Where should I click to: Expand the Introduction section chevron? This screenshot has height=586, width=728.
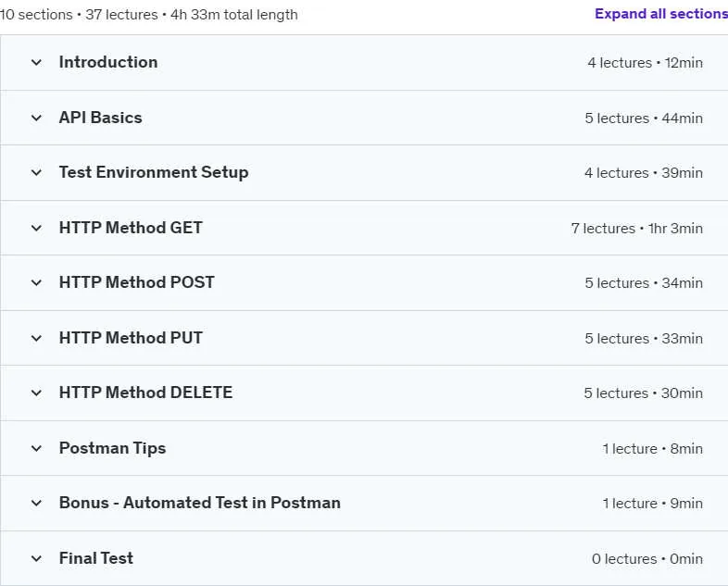pyautogui.click(x=36, y=62)
